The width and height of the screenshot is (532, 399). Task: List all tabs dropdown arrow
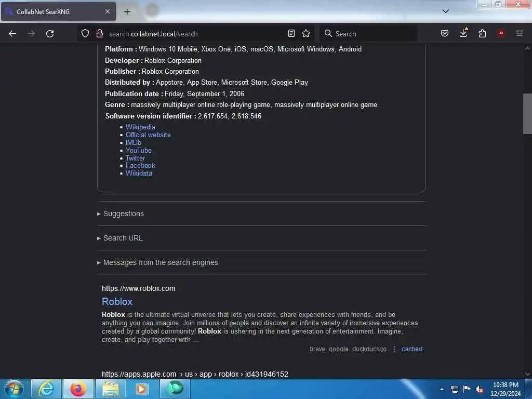445,11
